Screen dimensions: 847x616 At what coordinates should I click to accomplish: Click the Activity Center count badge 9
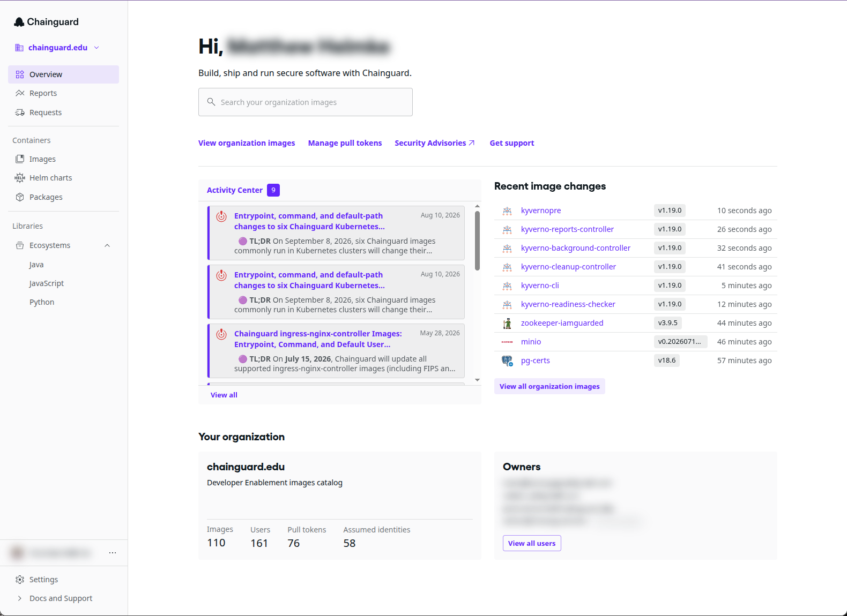point(273,190)
